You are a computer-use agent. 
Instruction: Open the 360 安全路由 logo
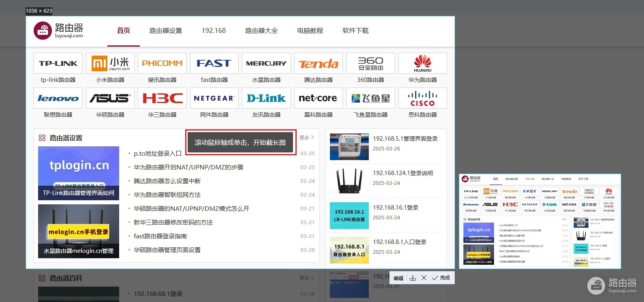click(x=370, y=63)
